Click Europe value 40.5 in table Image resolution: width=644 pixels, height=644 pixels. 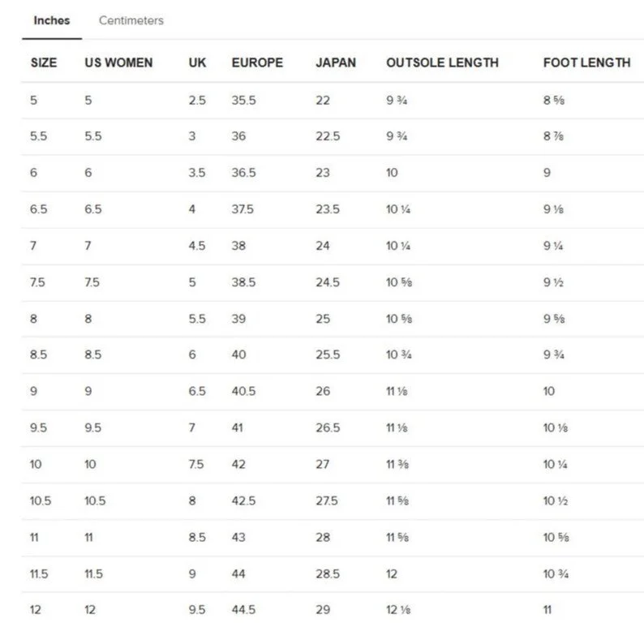pyautogui.click(x=243, y=391)
